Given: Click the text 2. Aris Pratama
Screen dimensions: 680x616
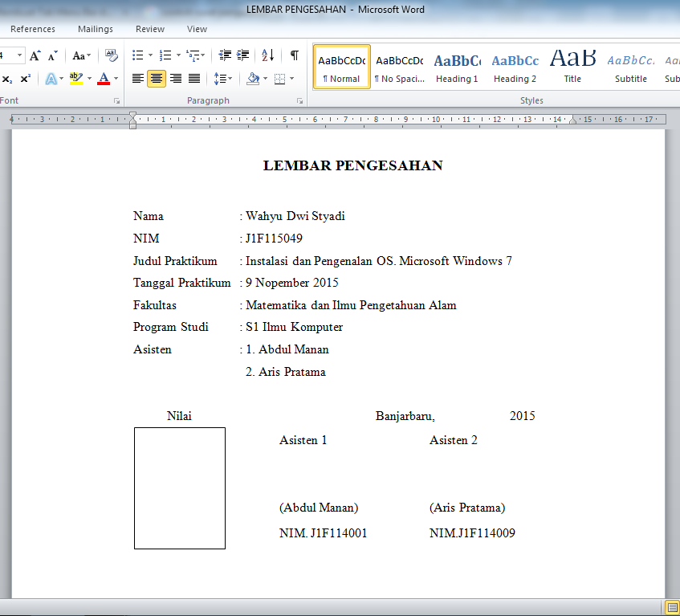Looking at the screenshot, I should [x=285, y=372].
